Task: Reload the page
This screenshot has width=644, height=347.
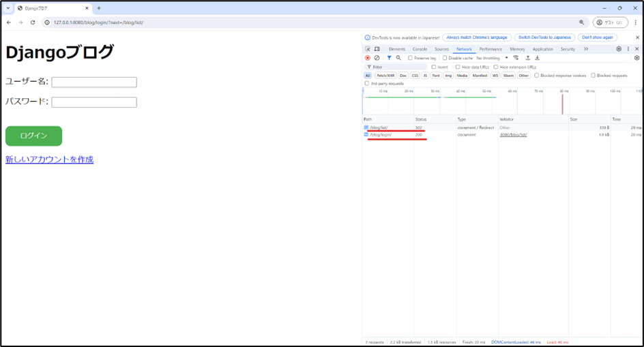Action: click(33, 22)
